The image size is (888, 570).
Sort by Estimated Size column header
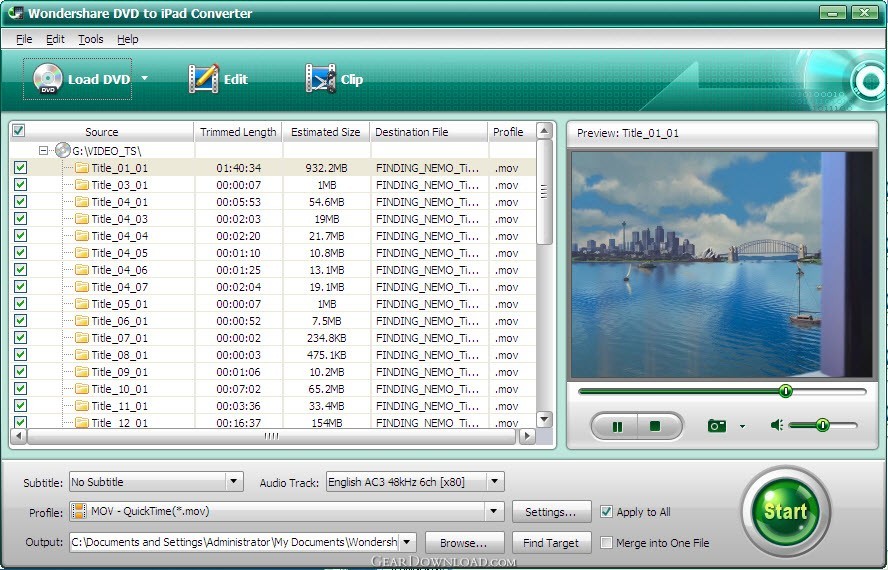click(x=326, y=132)
